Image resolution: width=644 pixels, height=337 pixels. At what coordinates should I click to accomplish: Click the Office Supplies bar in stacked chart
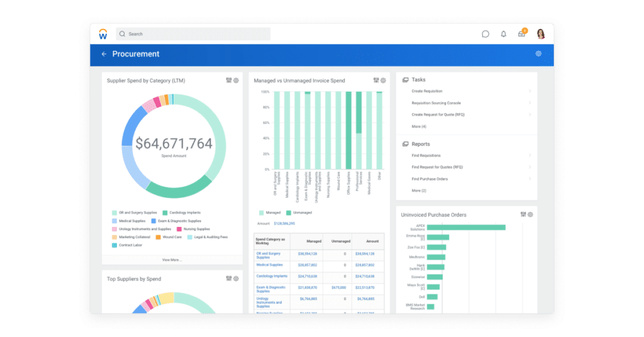348,131
